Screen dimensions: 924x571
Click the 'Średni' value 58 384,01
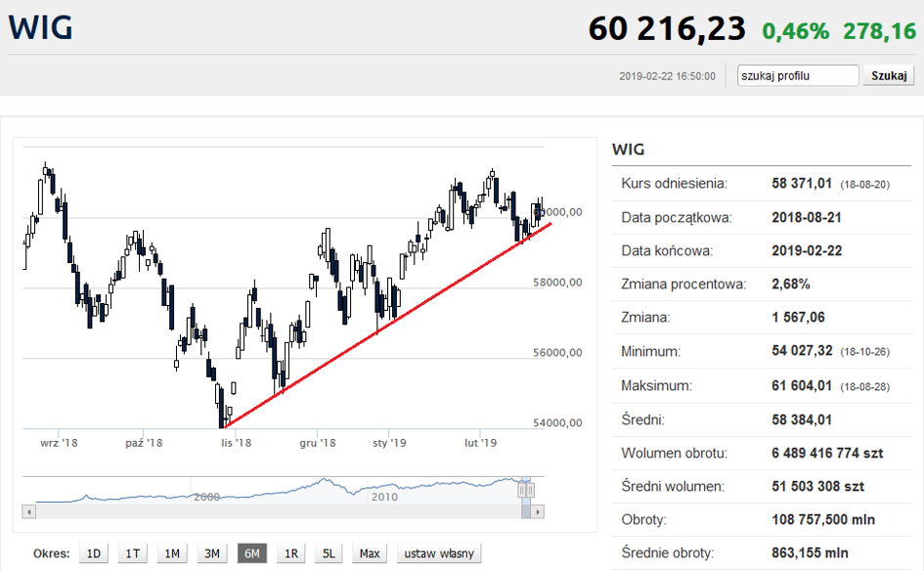pos(802,419)
